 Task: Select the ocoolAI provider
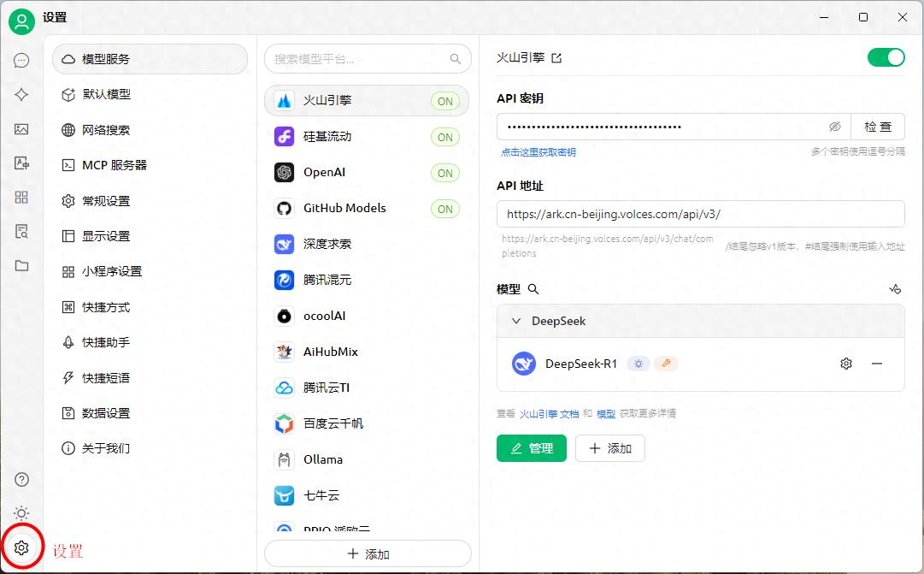[x=367, y=316]
